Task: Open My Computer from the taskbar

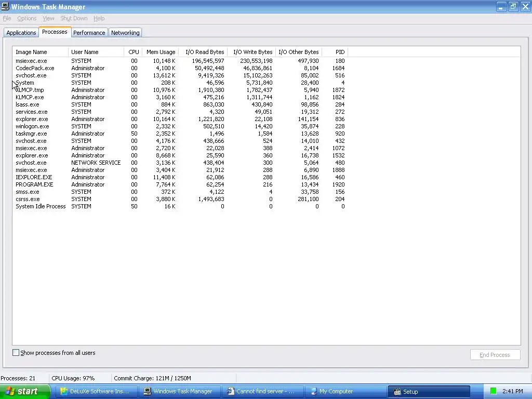Action: pyautogui.click(x=346, y=391)
